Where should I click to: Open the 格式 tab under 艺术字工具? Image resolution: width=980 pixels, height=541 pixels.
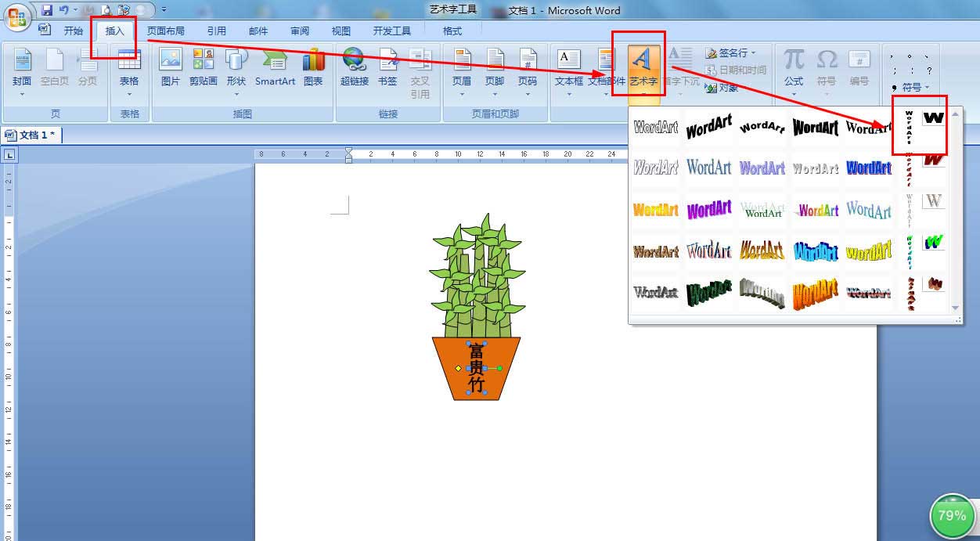point(452,31)
